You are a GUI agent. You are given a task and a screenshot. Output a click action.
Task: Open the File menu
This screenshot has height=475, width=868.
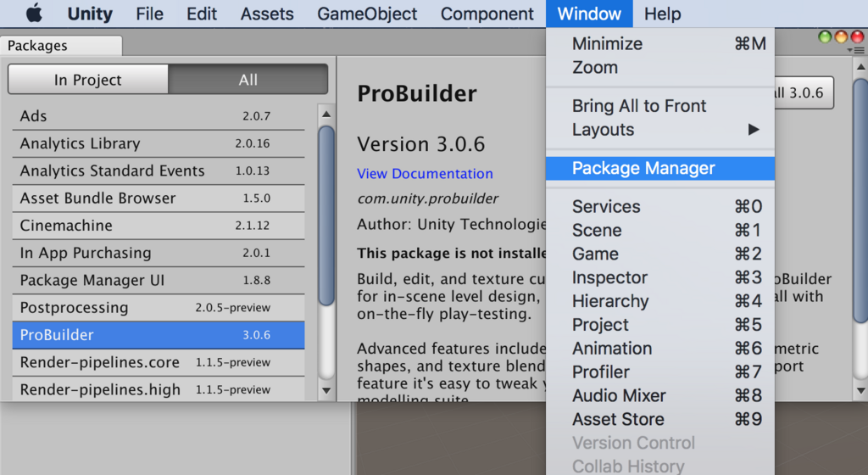pyautogui.click(x=149, y=14)
